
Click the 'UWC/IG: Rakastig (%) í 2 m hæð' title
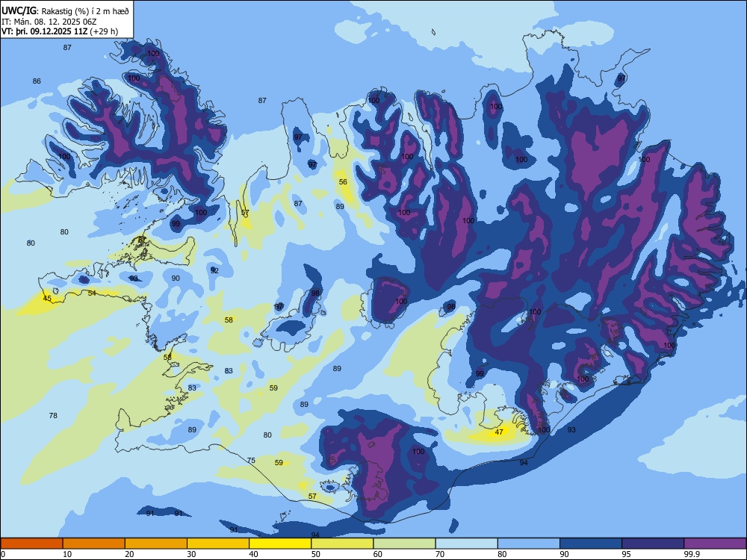pos(65,10)
